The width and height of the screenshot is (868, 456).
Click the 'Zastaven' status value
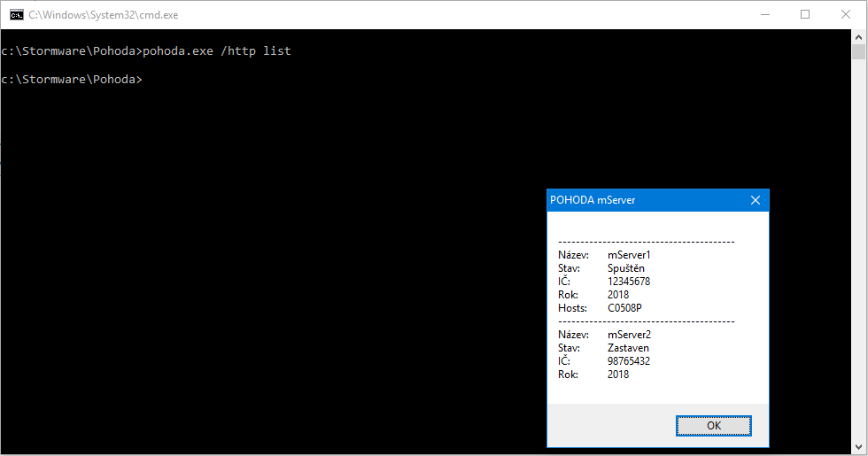click(628, 348)
